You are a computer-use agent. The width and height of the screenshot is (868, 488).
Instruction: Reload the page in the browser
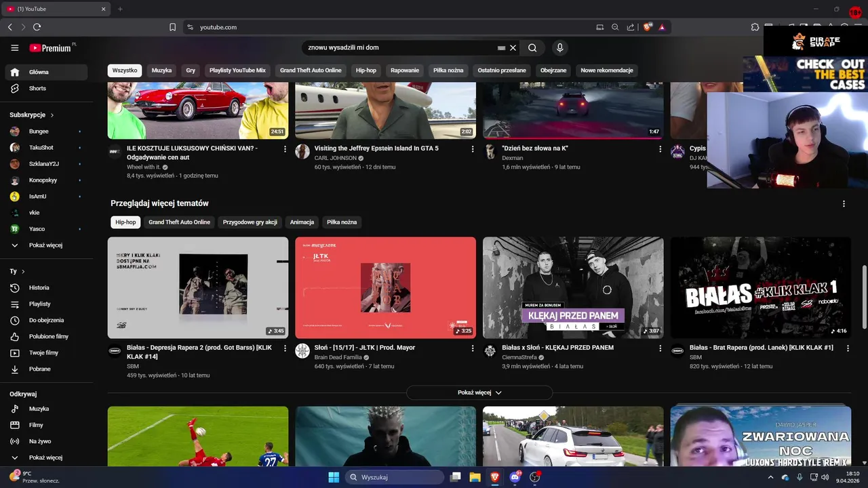coord(37,27)
